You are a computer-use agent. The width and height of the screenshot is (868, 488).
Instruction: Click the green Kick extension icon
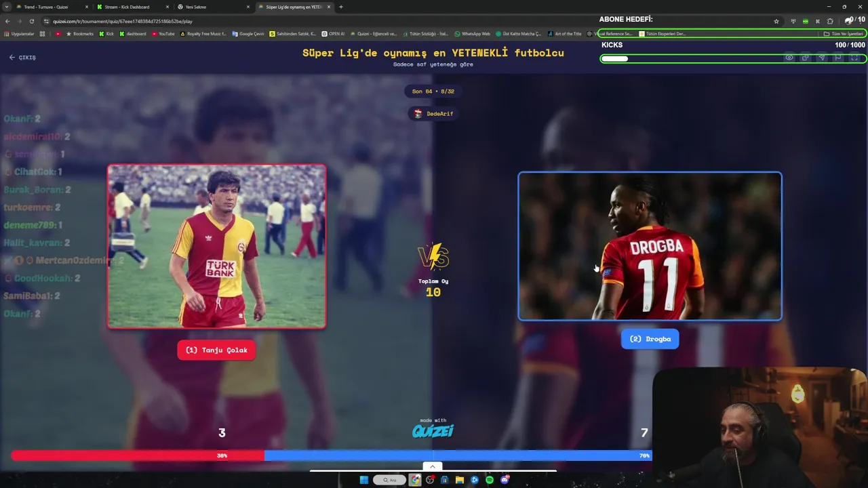805,21
